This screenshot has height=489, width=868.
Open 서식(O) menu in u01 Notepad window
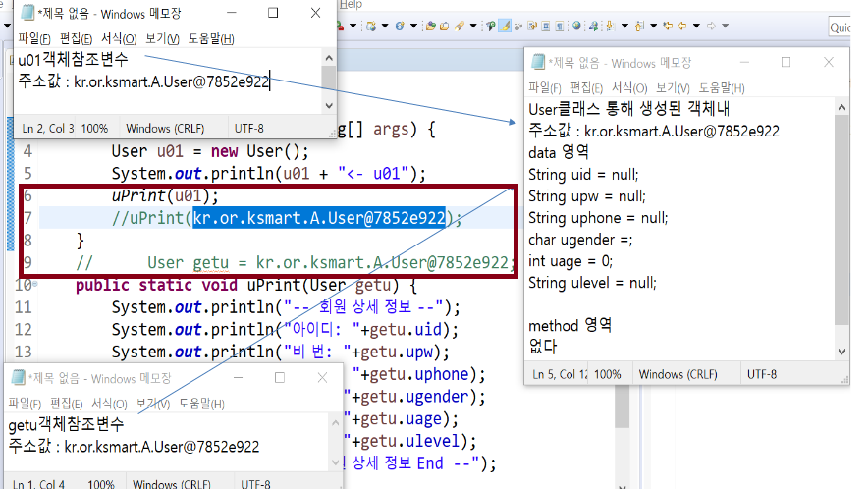[x=119, y=38]
